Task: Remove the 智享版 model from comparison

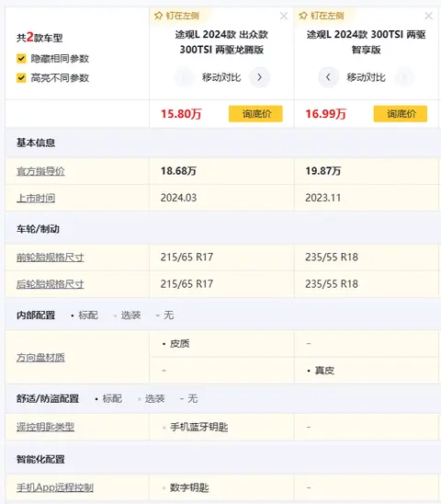Action: tap(428, 16)
